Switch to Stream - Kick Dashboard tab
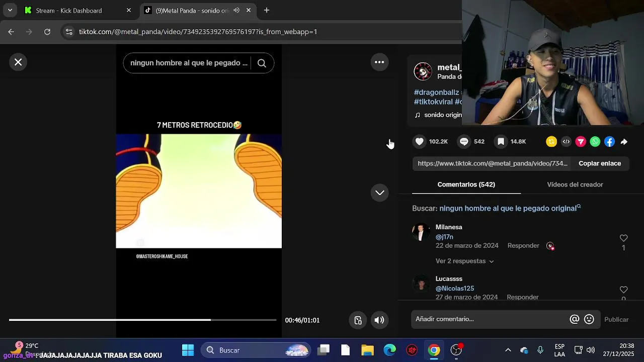 pos(77,10)
